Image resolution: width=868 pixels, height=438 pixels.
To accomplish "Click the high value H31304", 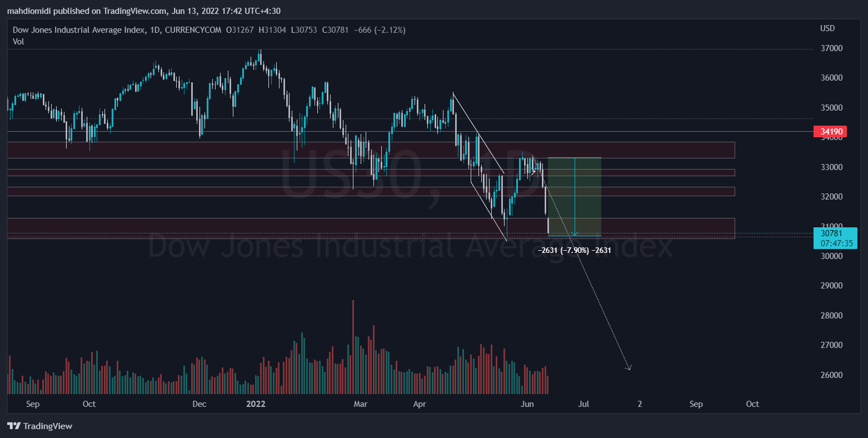I will coord(272,30).
